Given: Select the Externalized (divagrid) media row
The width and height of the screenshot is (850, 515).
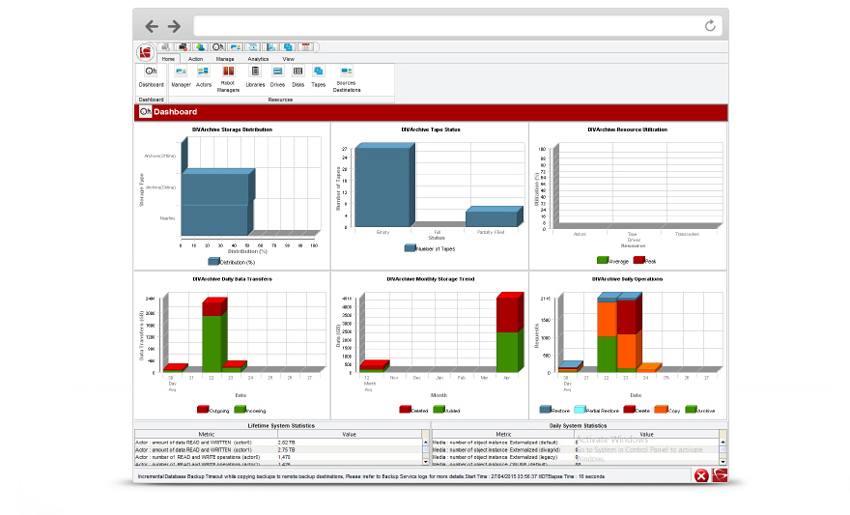Looking at the screenshot, I should [x=576, y=450].
